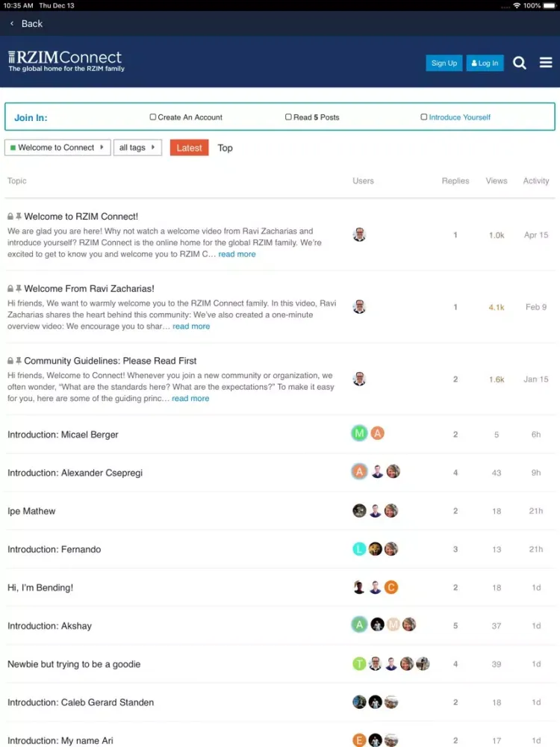Open poster avatar on Community Guidelines row

359,379
